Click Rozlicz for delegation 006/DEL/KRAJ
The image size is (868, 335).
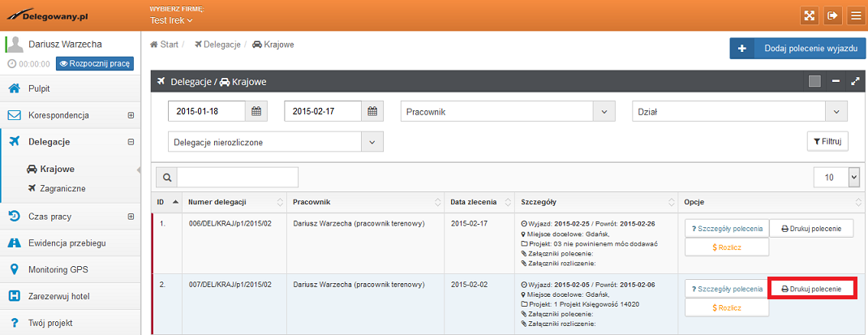click(x=726, y=247)
